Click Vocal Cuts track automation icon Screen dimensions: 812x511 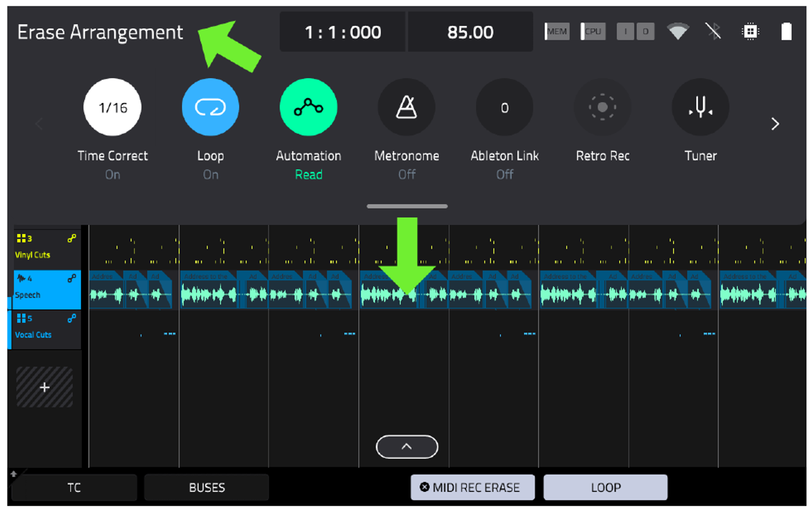(72, 319)
